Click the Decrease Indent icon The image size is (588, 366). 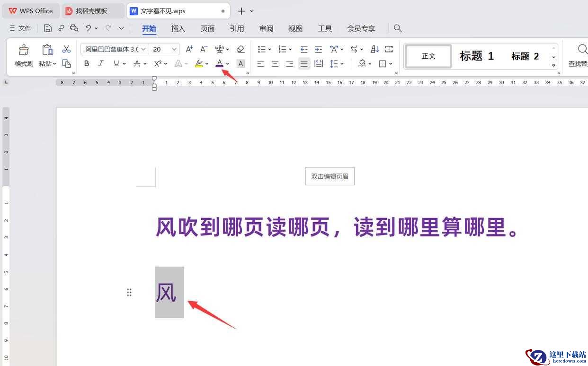(x=304, y=49)
